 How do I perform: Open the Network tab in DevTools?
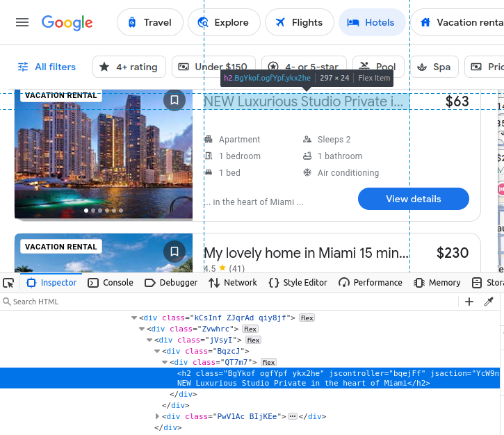pos(233,283)
